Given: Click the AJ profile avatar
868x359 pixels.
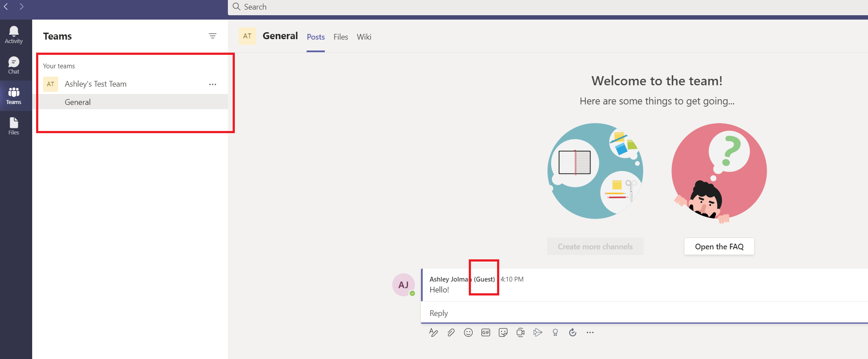Looking at the screenshot, I should (x=404, y=285).
